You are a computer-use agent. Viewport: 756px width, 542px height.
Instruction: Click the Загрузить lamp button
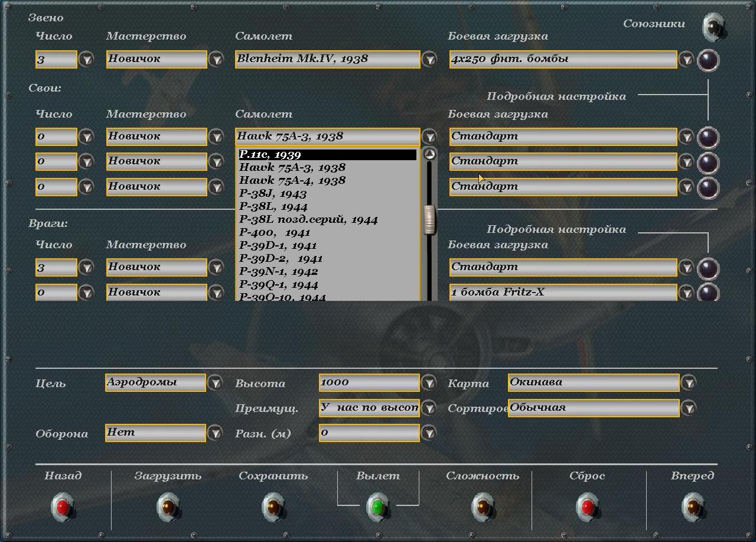[x=168, y=507]
